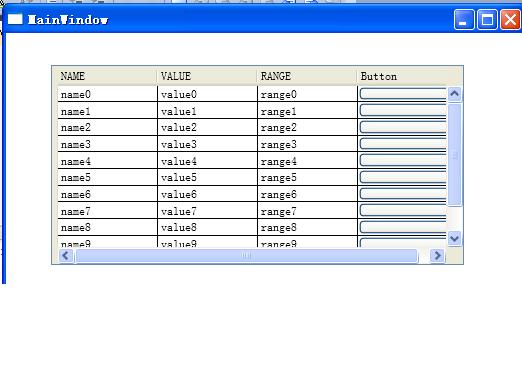The image size is (522, 384).
Task: Click the value8 cell
Action: tap(207, 227)
